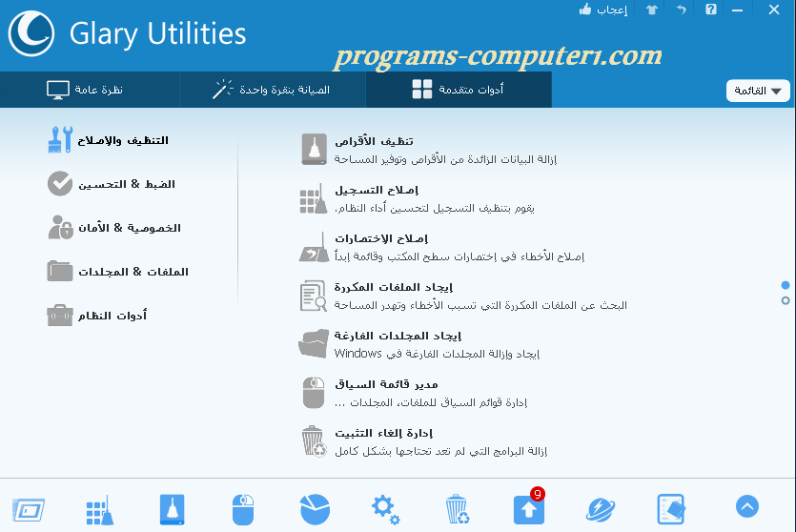Screen dimensions: 796x532
Task: Expand bottom toolbar with up chevron button
Action: tap(747, 506)
